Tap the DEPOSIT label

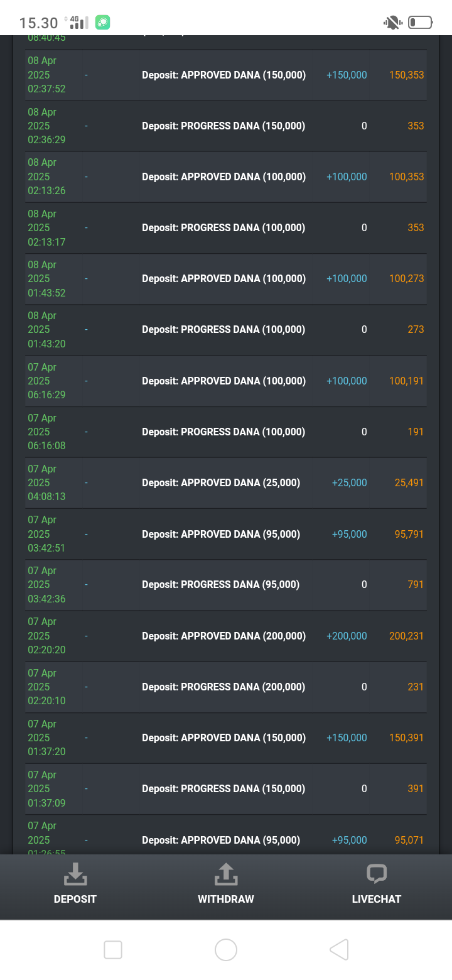click(75, 899)
